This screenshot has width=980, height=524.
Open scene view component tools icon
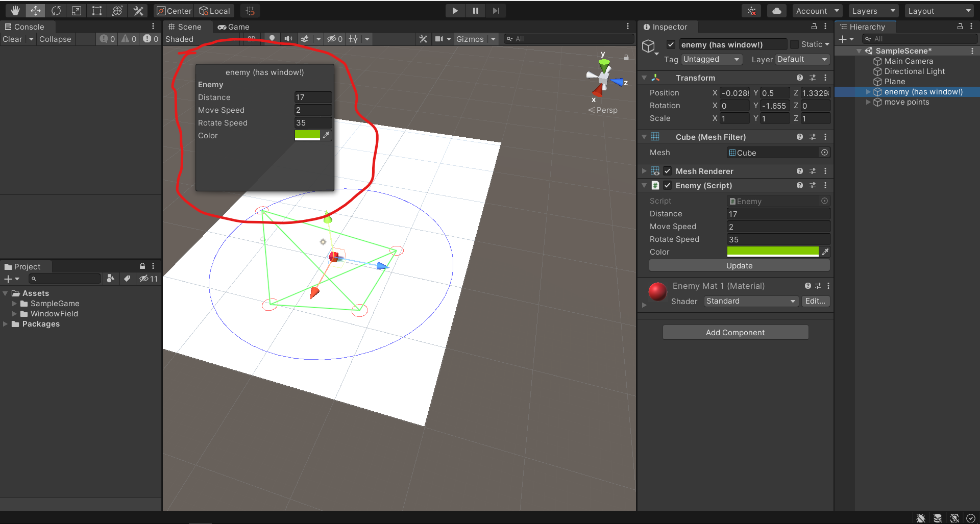(423, 39)
